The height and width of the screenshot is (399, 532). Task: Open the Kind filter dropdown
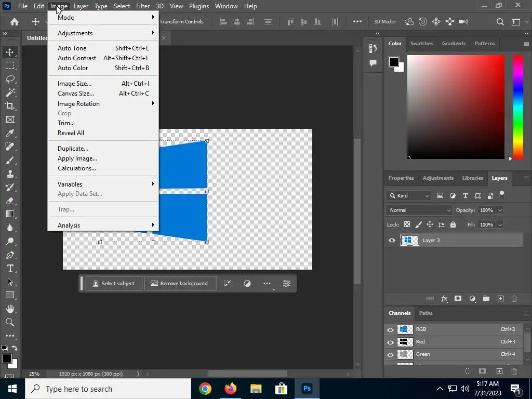click(x=408, y=195)
